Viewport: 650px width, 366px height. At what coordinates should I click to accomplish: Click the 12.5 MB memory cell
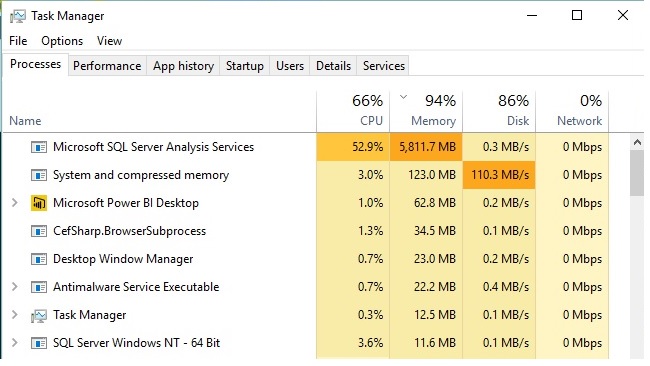pos(426,315)
